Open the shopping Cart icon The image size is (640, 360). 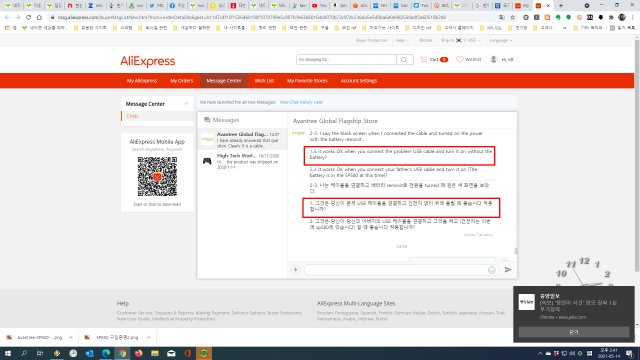[x=424, y=60]
